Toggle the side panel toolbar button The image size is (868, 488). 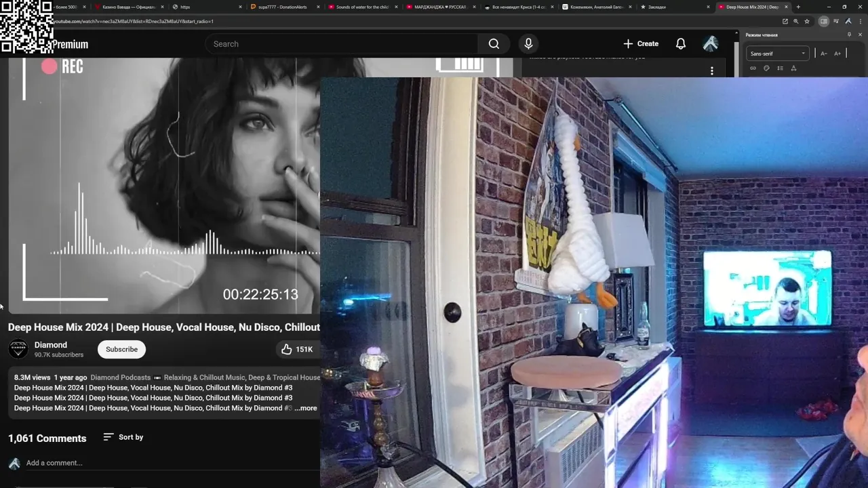[824, 21]
